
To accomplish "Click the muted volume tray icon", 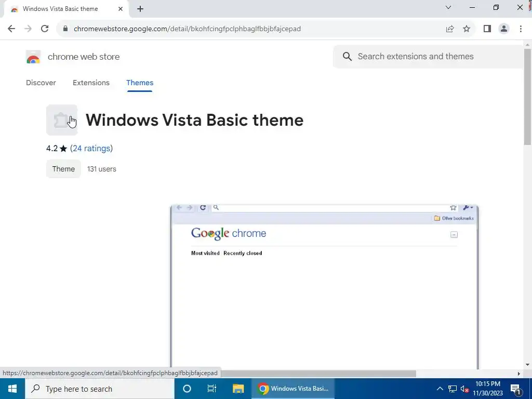I will [464, 389].
